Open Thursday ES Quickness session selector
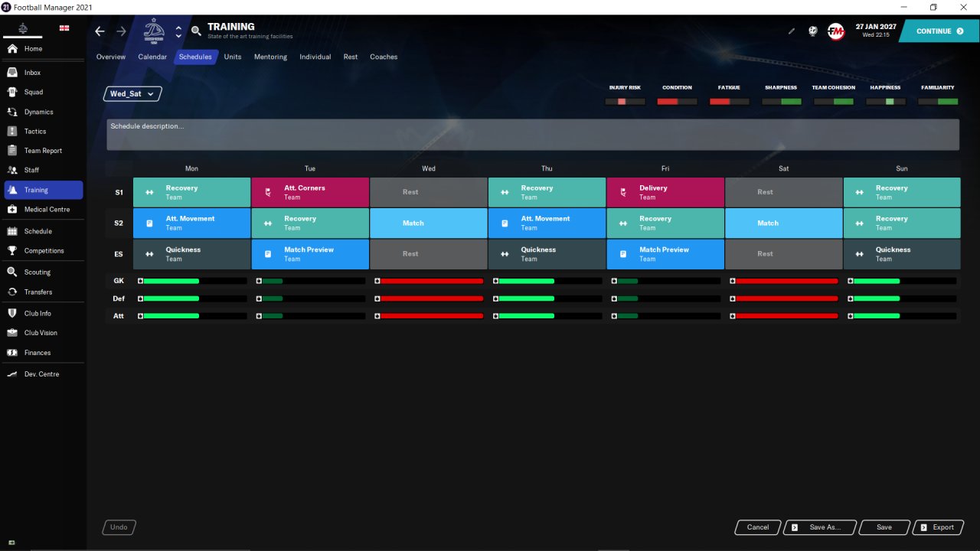The width and height of the screenshot is (980, 551). pos(547,254)
